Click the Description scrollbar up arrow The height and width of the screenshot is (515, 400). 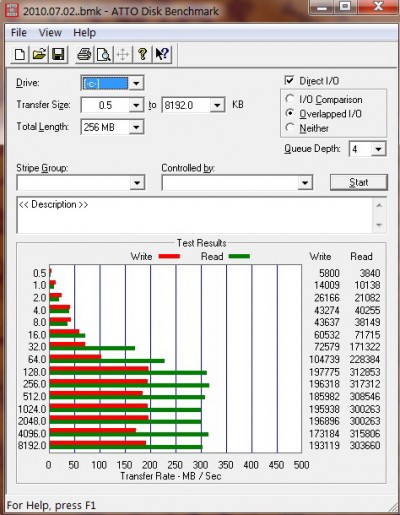coord(379,205)
